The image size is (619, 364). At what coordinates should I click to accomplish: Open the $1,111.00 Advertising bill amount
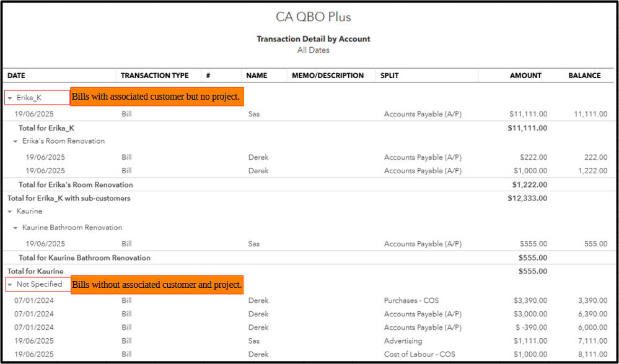(x=530, y=341)
